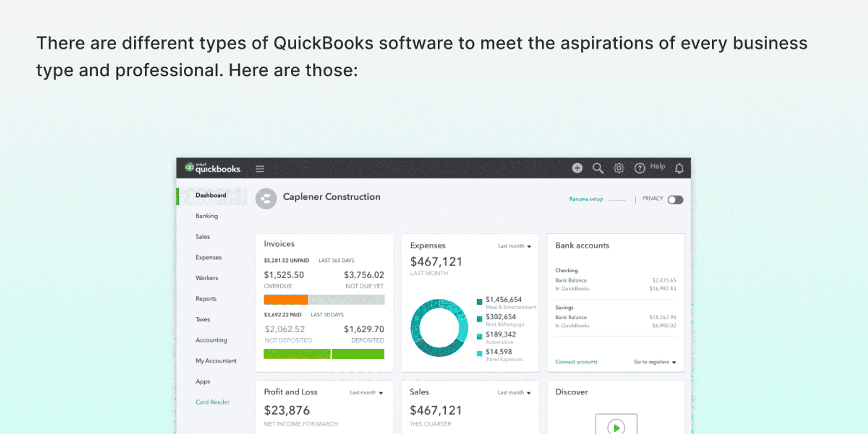
Task: Open the notifications bell icon
Action: (x=678, y=168)
